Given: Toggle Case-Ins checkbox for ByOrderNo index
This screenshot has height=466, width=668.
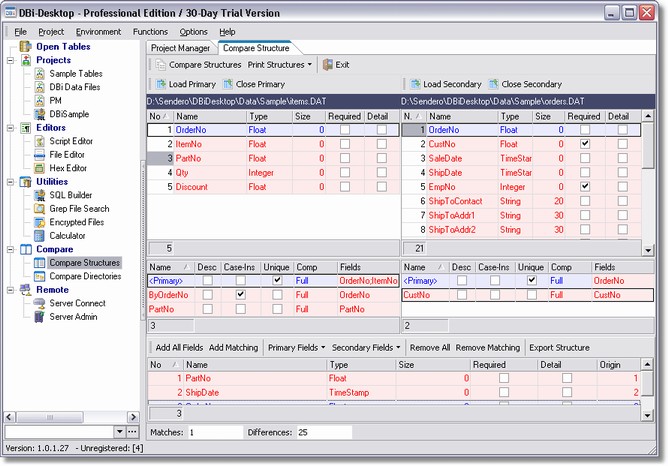Looking at the screenshot, I should 240,296.
